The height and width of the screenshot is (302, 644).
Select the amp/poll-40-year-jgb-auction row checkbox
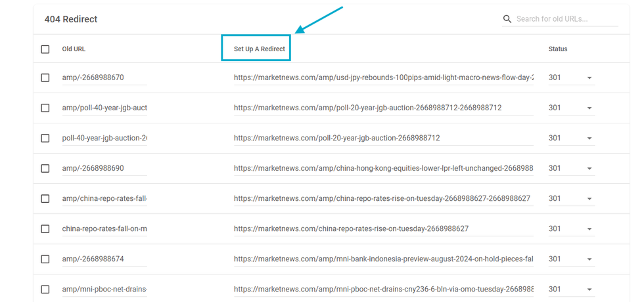click(x=45, y=108)
